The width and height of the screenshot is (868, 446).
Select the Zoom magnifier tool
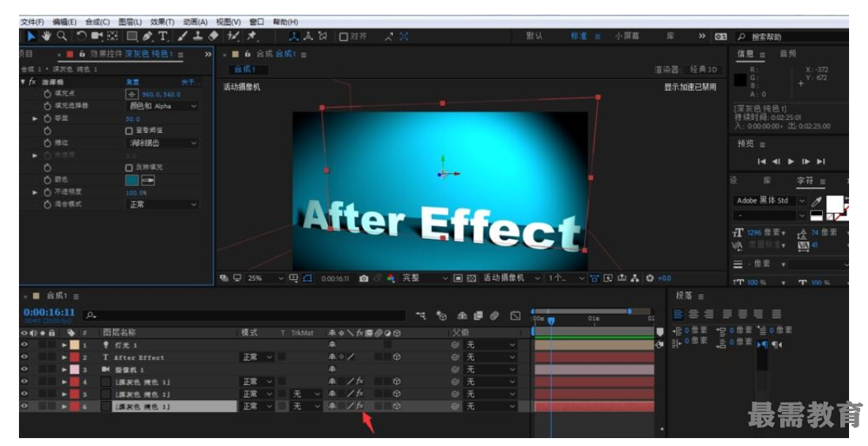point(62,36)
